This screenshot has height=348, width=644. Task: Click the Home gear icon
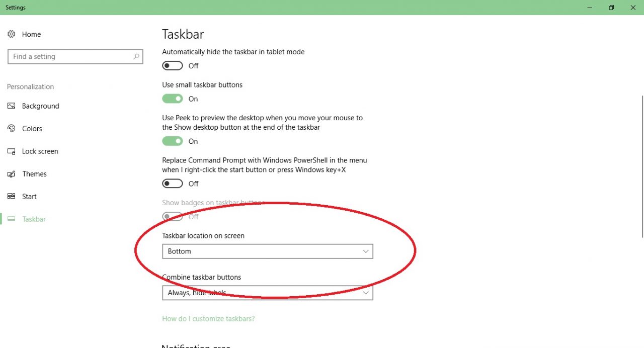(11, 34)
